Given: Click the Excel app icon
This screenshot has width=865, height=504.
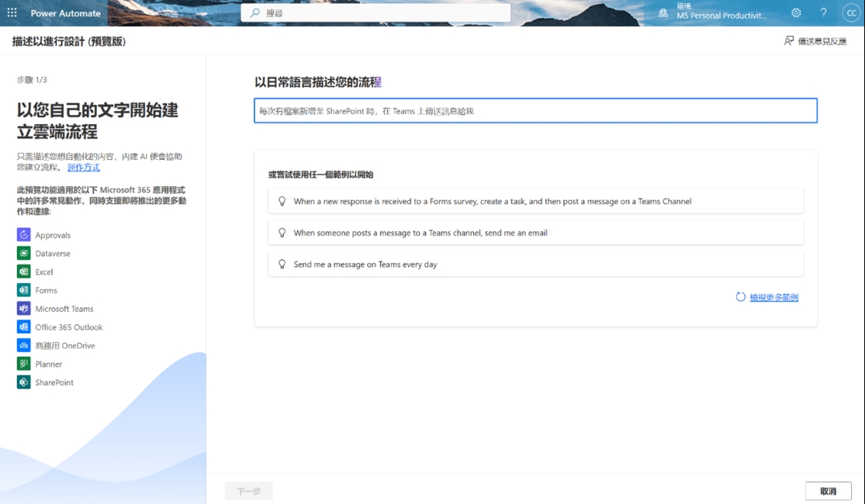Looking at the screenshot, I should (23, 272).
